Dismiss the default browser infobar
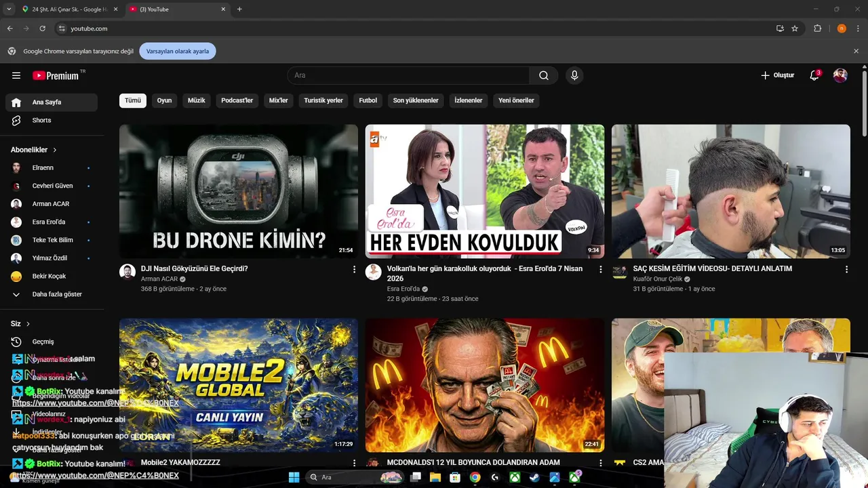Viewport: 868px width, 488px height. click(x=856, y=51)
